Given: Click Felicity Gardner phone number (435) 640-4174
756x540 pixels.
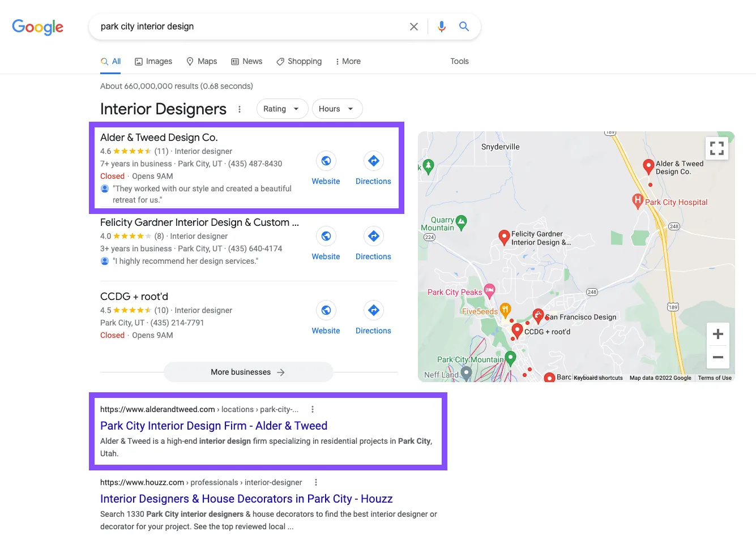Looking at the screenshot, I should tap(255, 248).
